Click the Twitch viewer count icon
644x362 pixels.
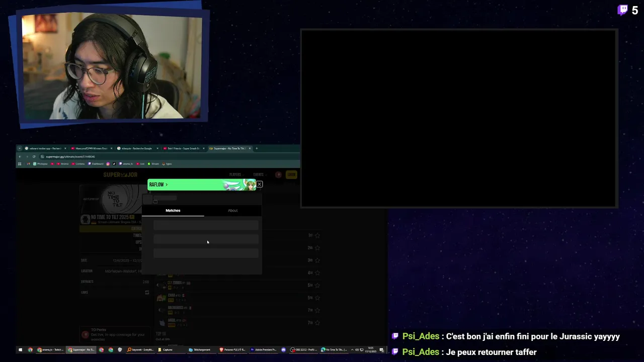(623, 10)
